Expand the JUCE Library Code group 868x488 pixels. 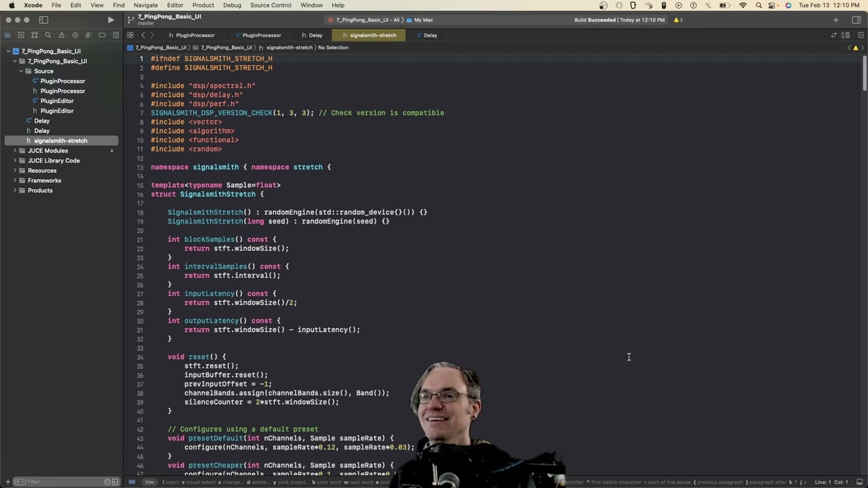click(15, 161)
